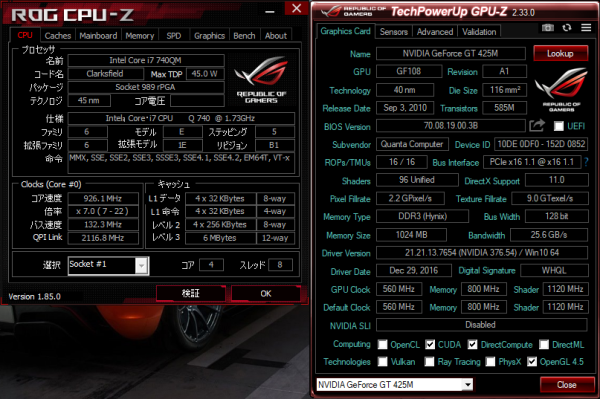
Task: Click the Bandwidth value 25.6 GB/s
Action: click(549, 235)
